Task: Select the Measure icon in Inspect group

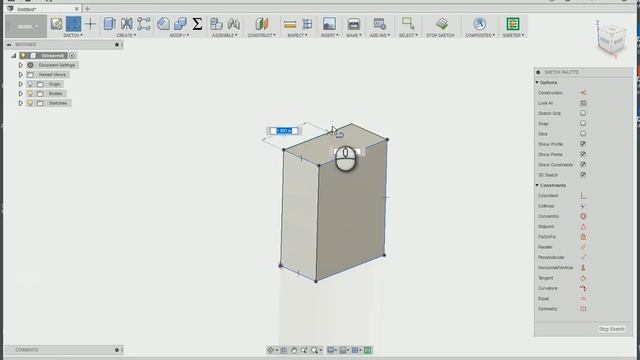Action: 290,24
